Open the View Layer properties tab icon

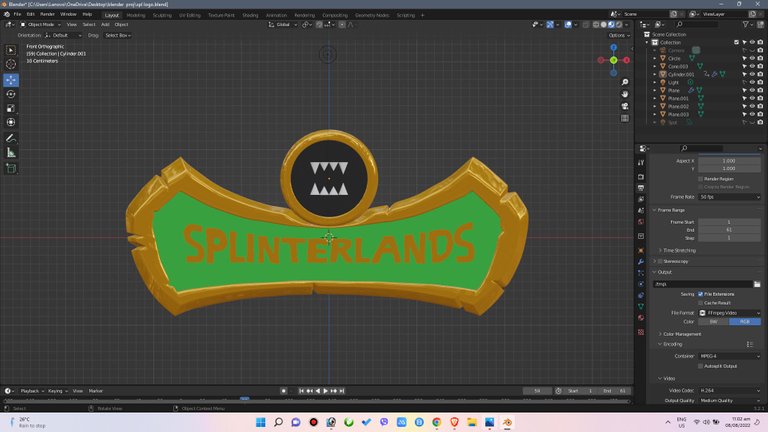[641, 199]
